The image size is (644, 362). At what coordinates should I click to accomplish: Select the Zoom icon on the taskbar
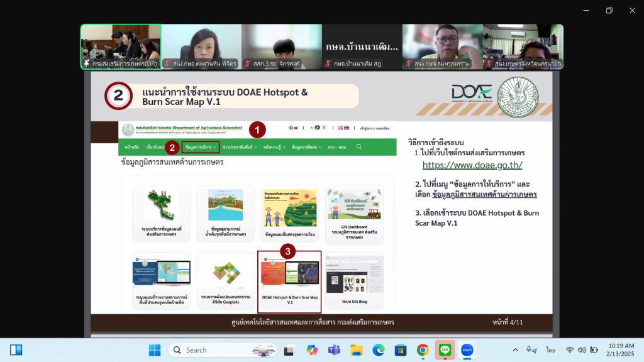pyautogui.click(x=467, y=350)
